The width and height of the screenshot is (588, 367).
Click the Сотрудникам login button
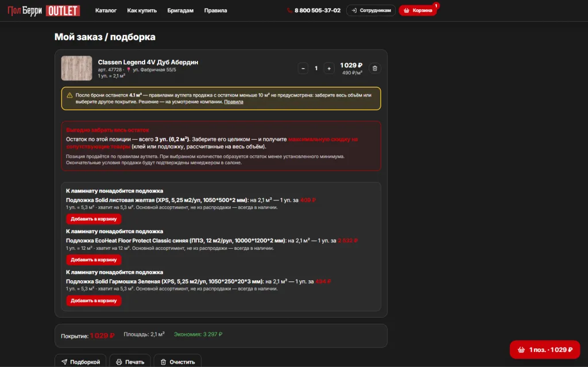(371, 10)
